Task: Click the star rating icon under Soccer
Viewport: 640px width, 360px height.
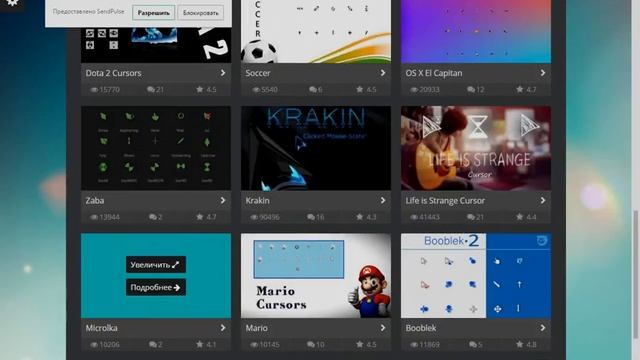Action: 360,89
